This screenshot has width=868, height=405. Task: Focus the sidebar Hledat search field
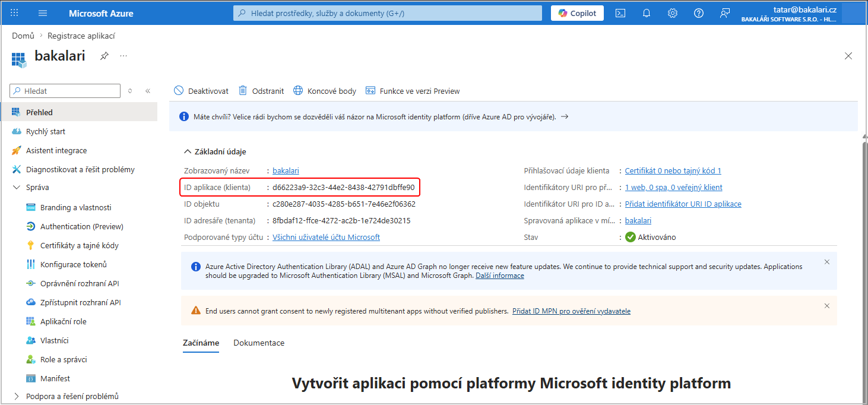[65, 91]
